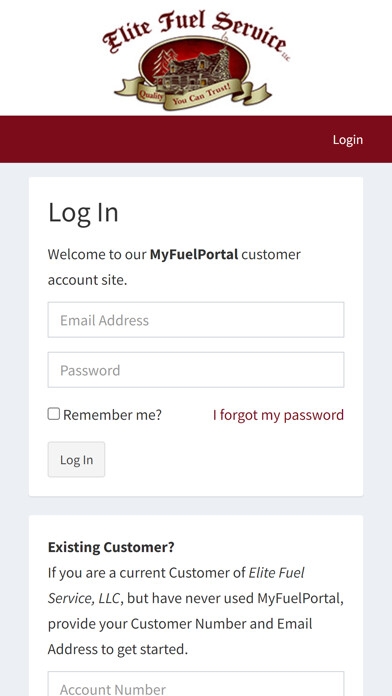This screenshot has height=696, width=392.
Task: Tick the 'Remember me?' checkbox
Action: pyautogui.click(x=54, y=414)
